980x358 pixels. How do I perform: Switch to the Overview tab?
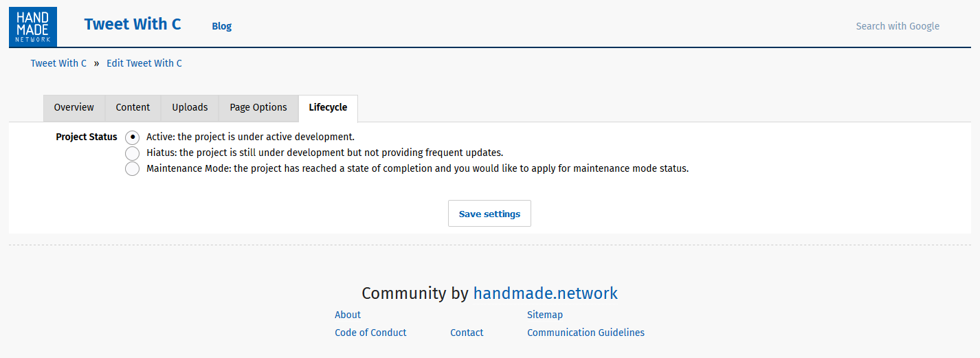tap(74, 108)
